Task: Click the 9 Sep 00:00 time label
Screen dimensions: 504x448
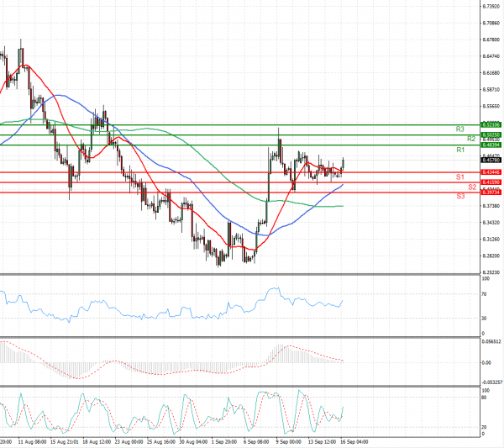Action: [x=289, y=442]
